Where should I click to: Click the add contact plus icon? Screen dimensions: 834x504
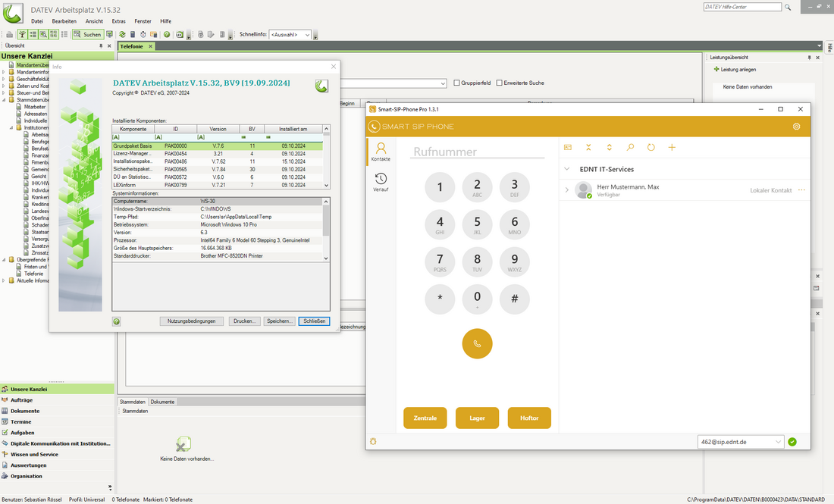[671, 147]
